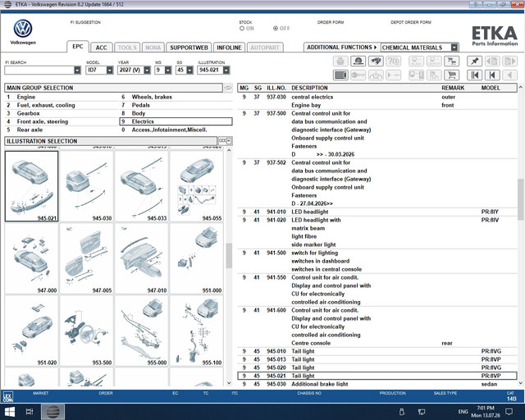Open the SG subgroup dropdown
525x420 pixels.
point(189,70)
